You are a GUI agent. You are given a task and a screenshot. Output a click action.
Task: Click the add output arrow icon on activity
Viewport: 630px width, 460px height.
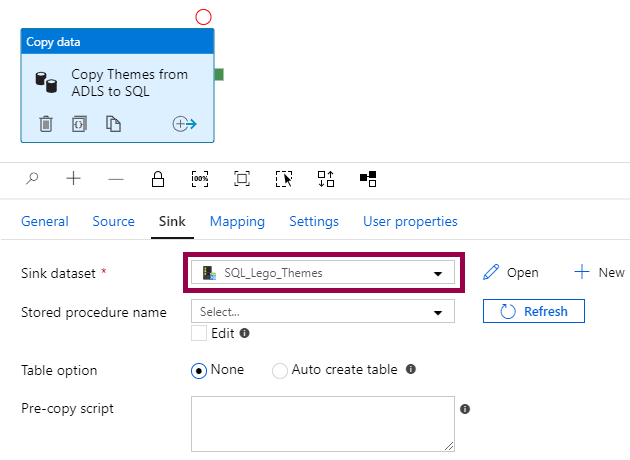coord(184,124)
